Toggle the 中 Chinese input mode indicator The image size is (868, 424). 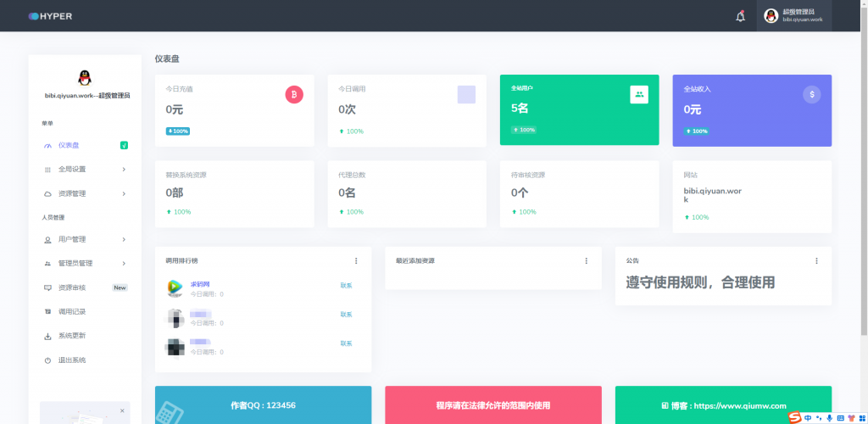click(809, 418)
